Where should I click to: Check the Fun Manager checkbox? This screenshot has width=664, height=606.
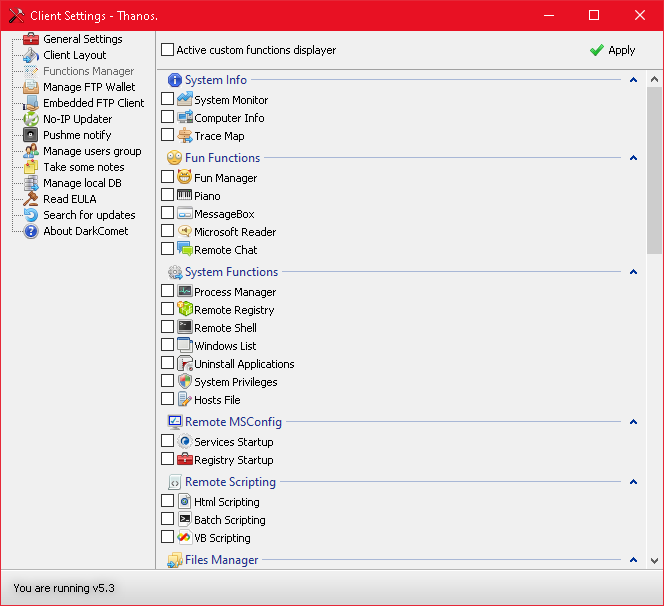click(168, 178)
